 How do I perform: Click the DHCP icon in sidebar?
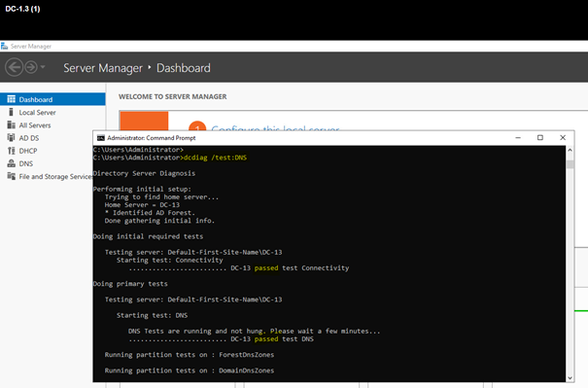click(12, 151)
